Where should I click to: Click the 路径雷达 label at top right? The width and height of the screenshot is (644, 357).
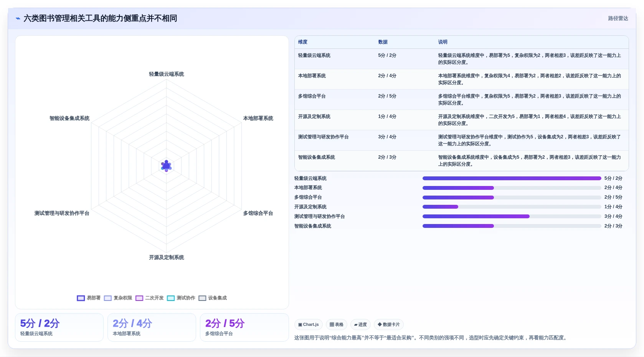click(x=618, y=18)
